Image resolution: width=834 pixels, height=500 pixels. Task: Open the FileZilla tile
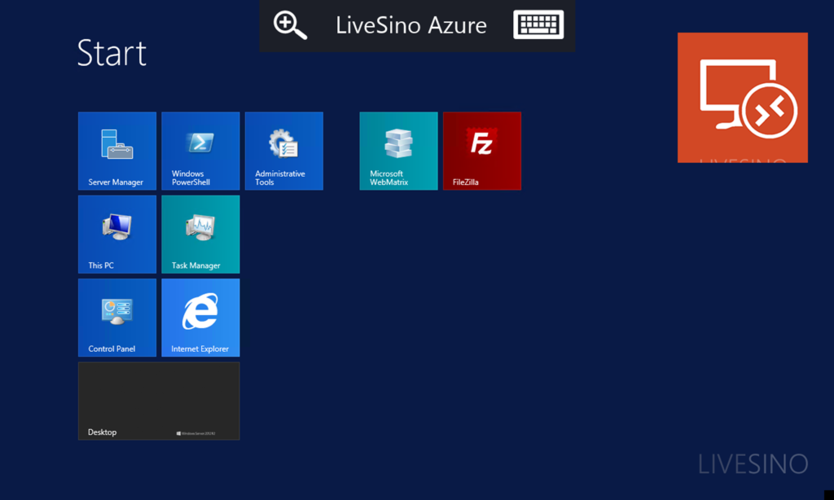[482, 151]
